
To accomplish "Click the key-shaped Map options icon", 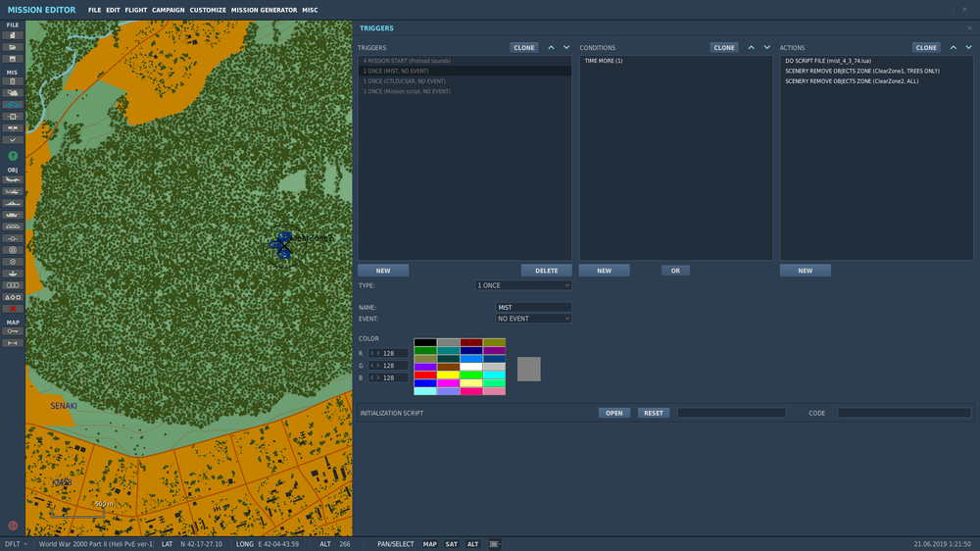I will coord(13,331).
